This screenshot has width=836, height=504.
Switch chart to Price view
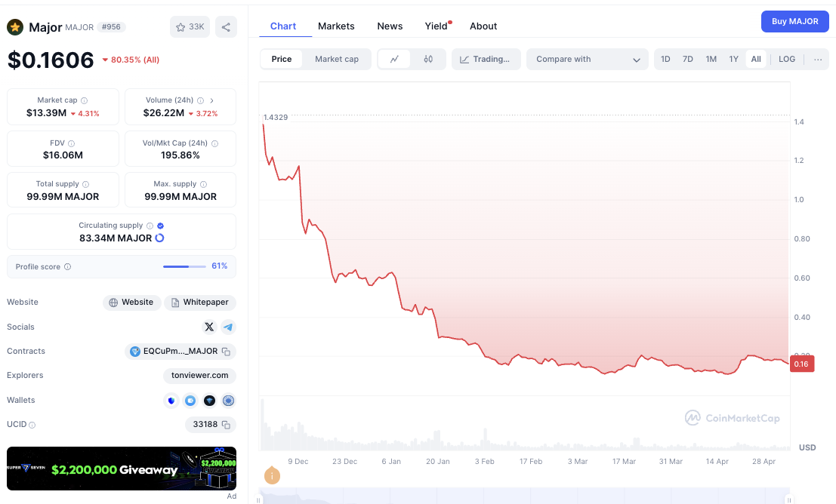(x=282, y=59)
